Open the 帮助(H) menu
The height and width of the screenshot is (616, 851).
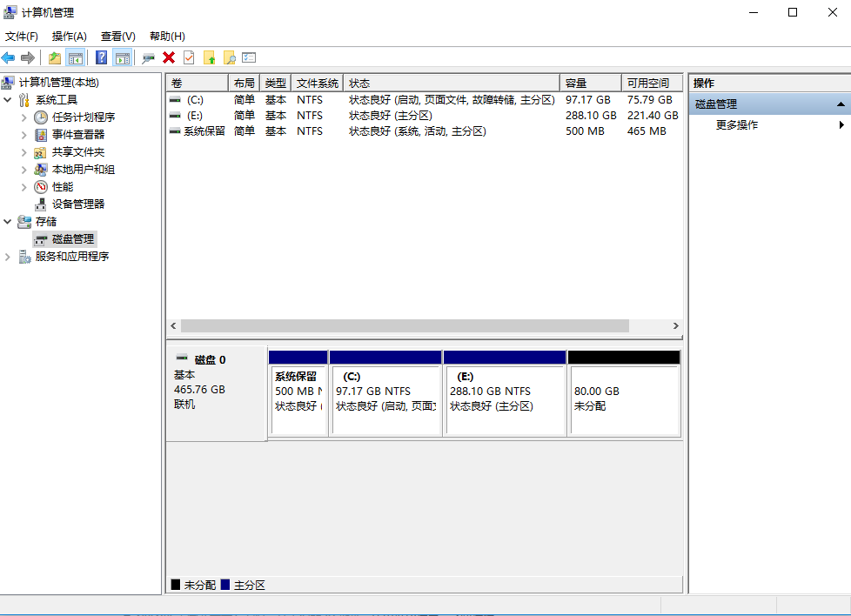pyautogui.click(x=167, y=37)
